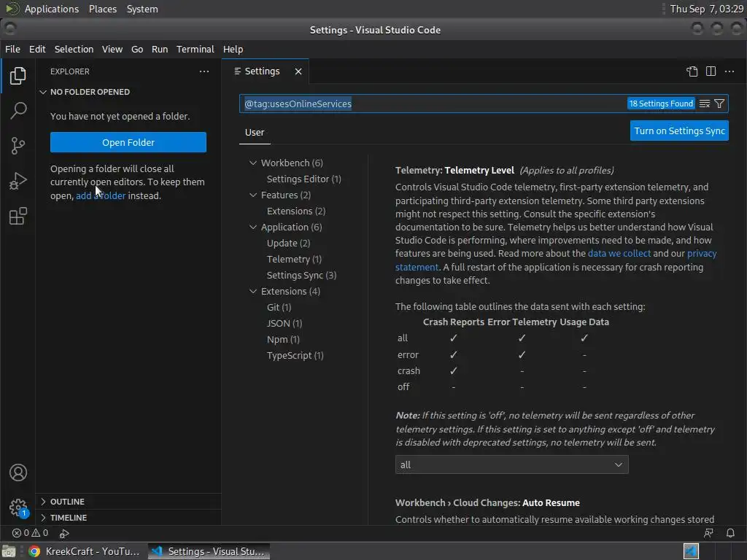Viewport: 747px width, 560px height.
Task: Select Settings Sync (3) in tree
Action: click(301, 275)
